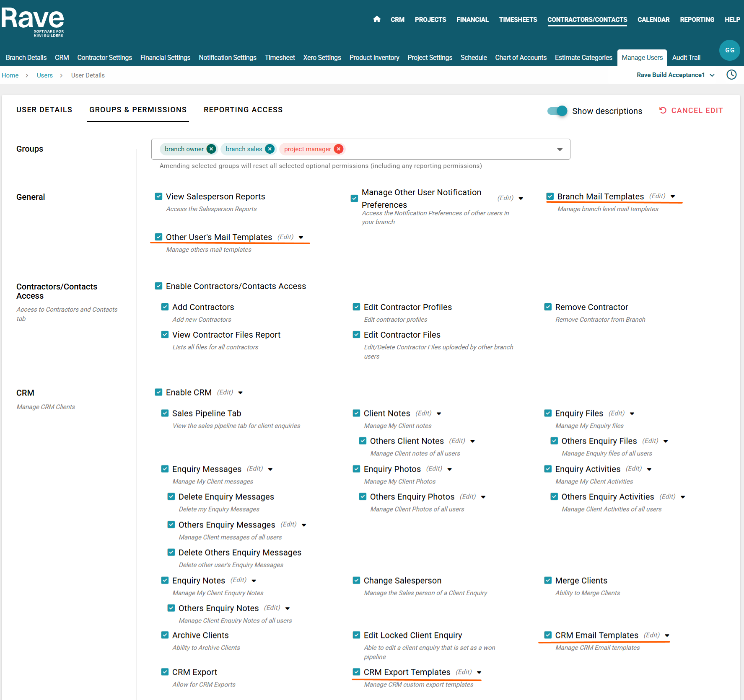
Task: Open Estimate Categories settings tab
Action: [x=583, y=58]
